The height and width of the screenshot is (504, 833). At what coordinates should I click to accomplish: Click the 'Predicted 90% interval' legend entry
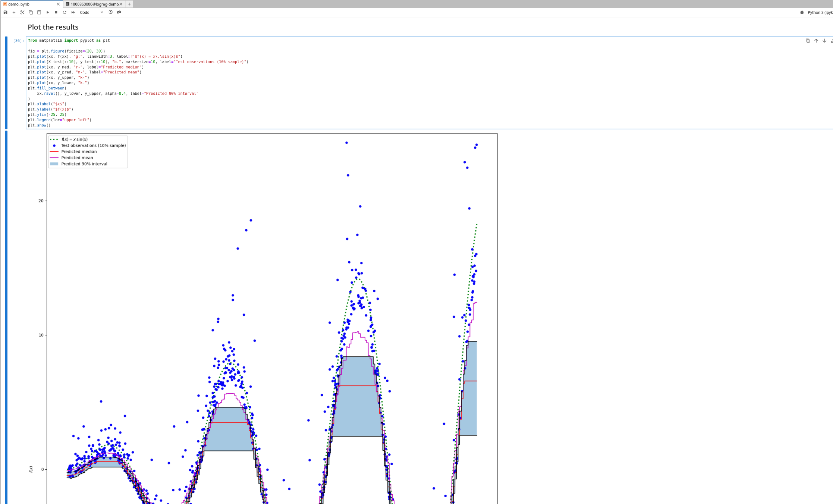(x=84, y=164)
